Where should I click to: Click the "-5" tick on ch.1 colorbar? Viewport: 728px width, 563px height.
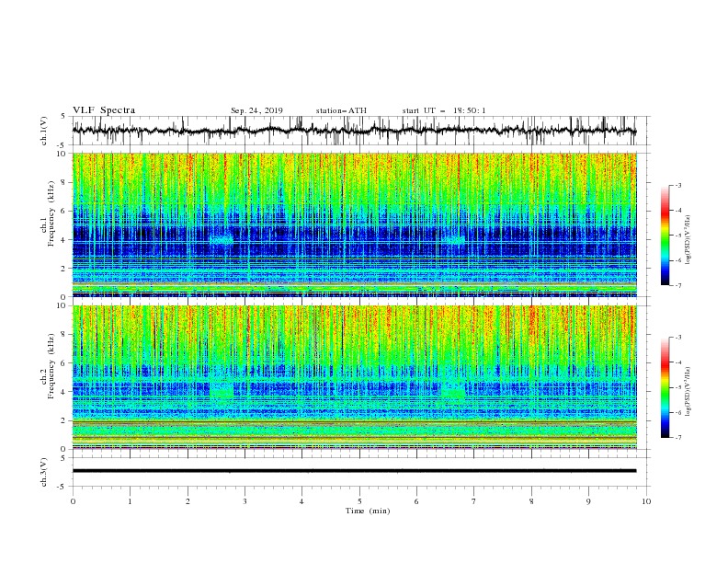coord(677,236)
